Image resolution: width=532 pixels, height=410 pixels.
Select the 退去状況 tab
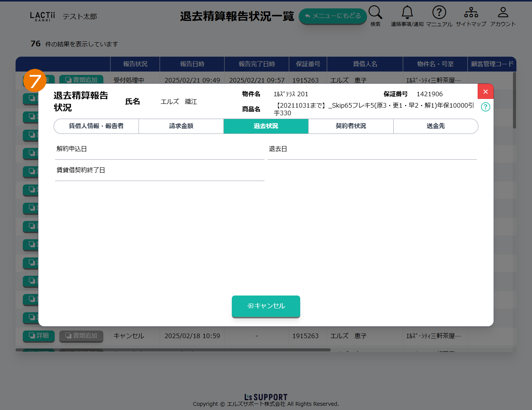266,126
